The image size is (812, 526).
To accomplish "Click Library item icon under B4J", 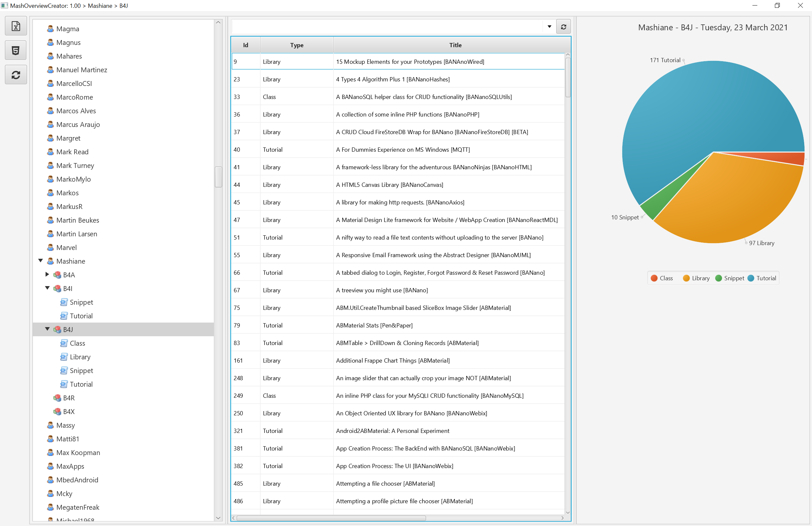I will click(64, 357).
